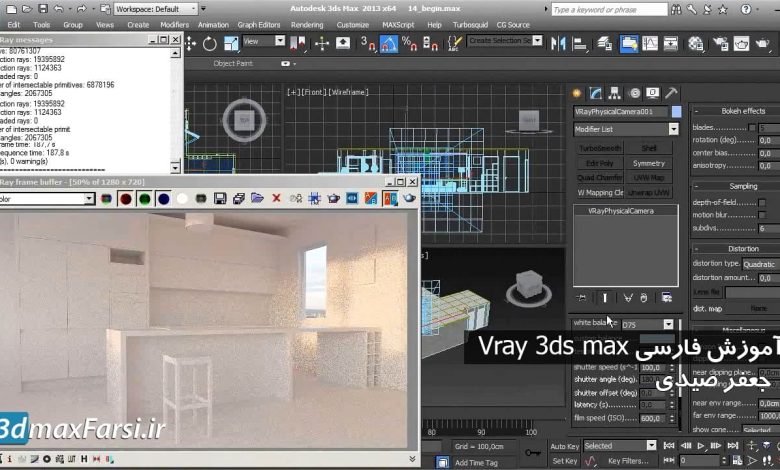Toggle monochromatic mode in frame buffer

(x=201, y=199)
